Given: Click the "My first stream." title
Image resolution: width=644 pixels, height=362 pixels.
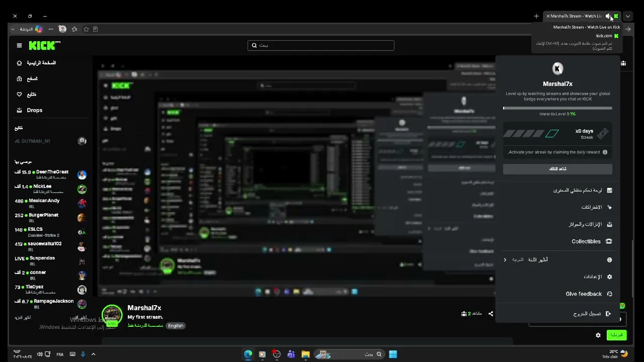Looking at the screenshot, I should (145, 317).
